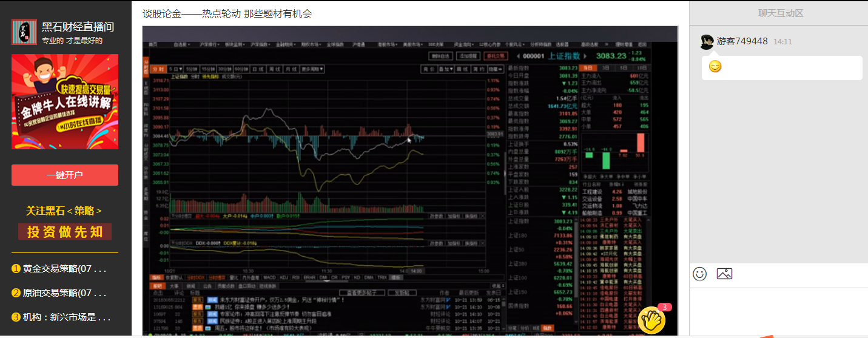This screenshot has height=338, width=868.
Task: Click 全球指数 in the top menu
Action: pos(335,44)
